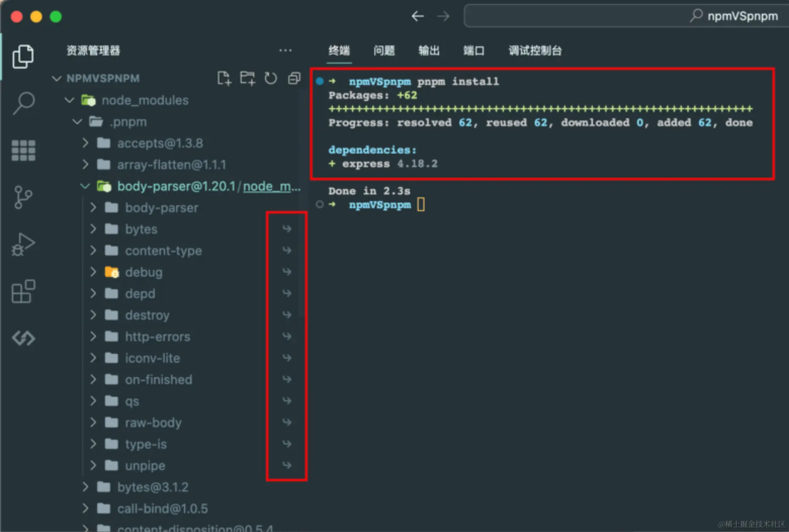789x532 pixels.
Task: Click the 'express 4.18.2' dependency line
Action: point(383,164)
